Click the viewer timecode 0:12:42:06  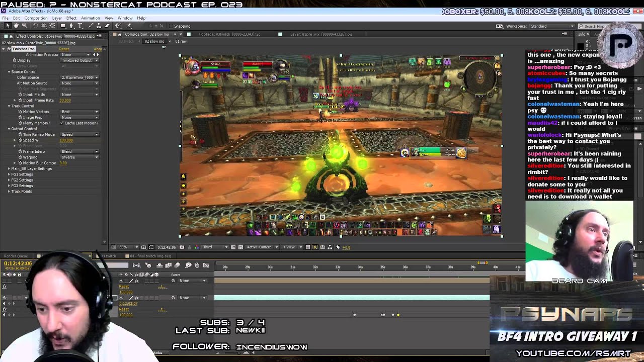[167, 247]
